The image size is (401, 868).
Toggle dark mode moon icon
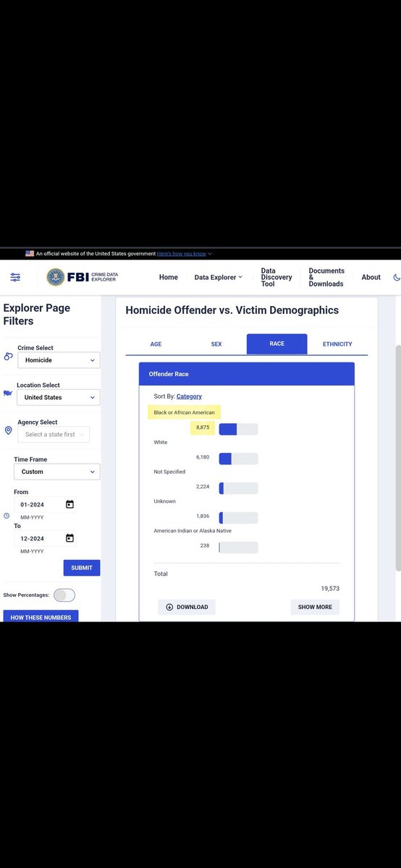point(397,277)
